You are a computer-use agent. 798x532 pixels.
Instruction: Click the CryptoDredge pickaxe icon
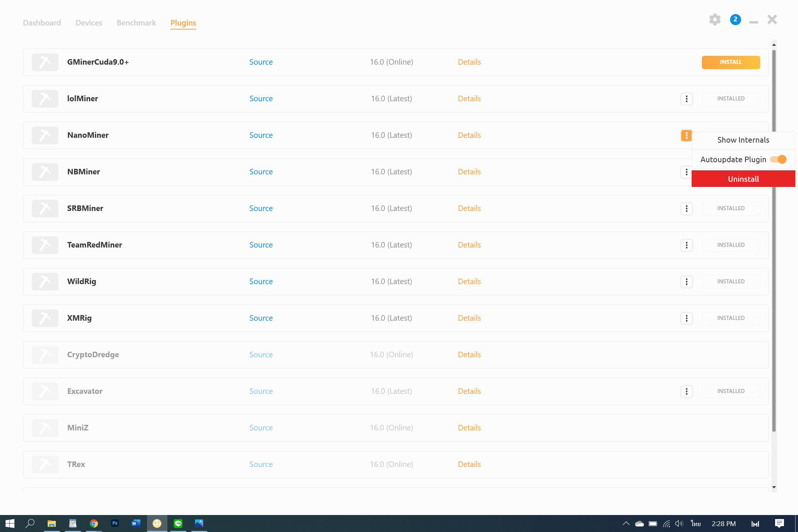click(45, 355)
